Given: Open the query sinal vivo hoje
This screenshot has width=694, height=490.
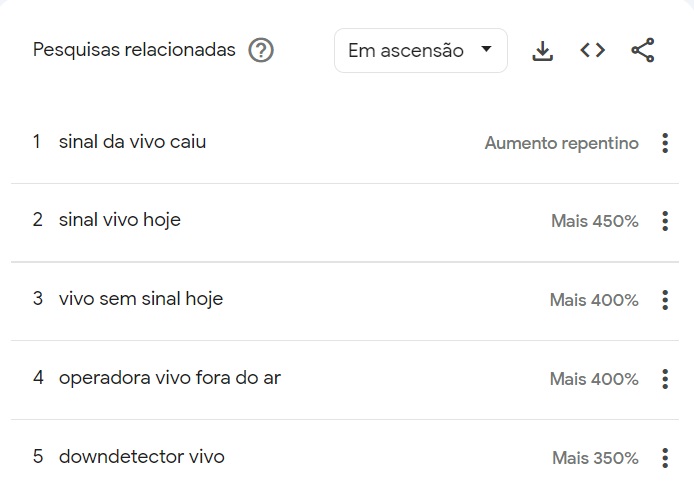Looking at the screenshot, I should (120, 220).
